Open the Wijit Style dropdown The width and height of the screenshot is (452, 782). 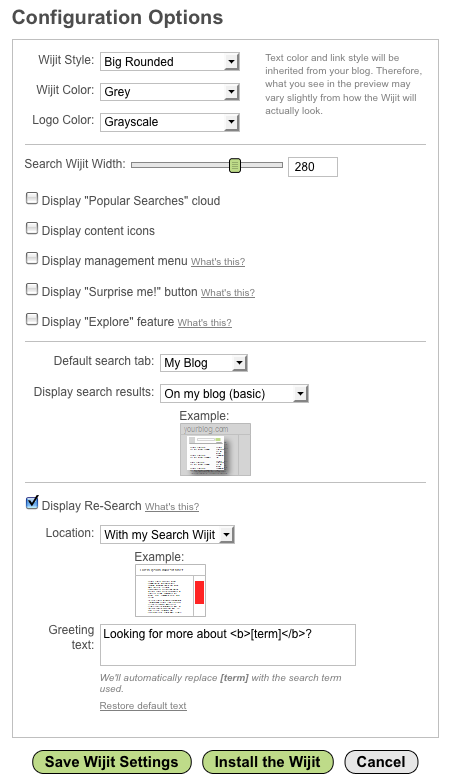click(170, 62)
